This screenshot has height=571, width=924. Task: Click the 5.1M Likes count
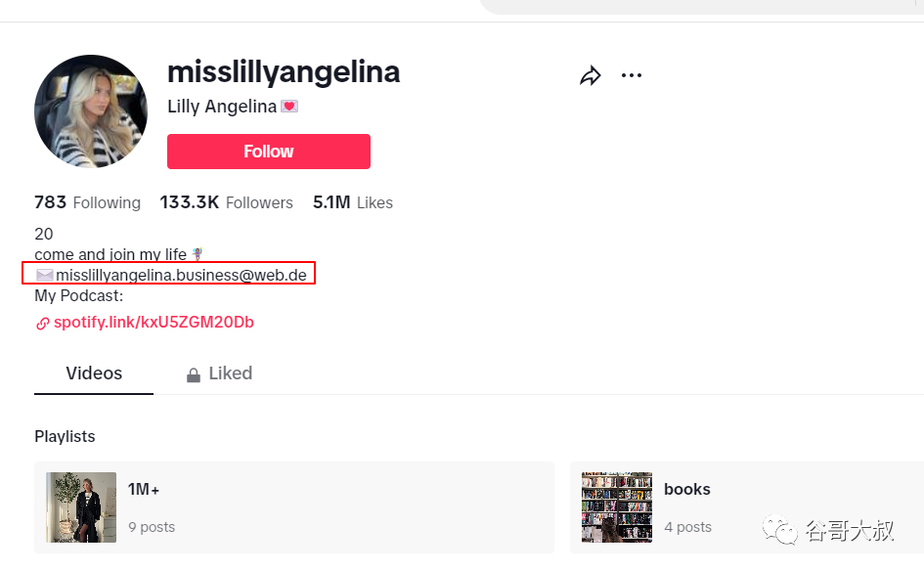(x=352, y=203)
